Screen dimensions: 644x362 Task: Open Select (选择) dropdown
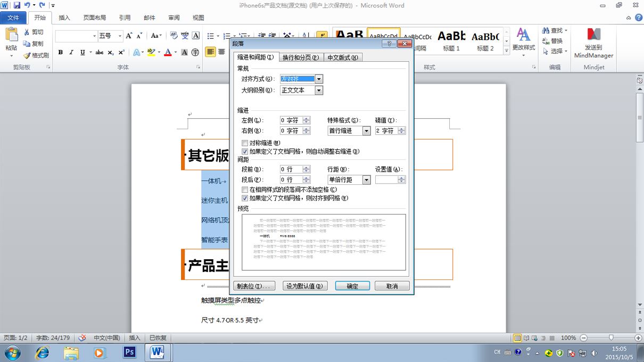(x=555, y=52)
